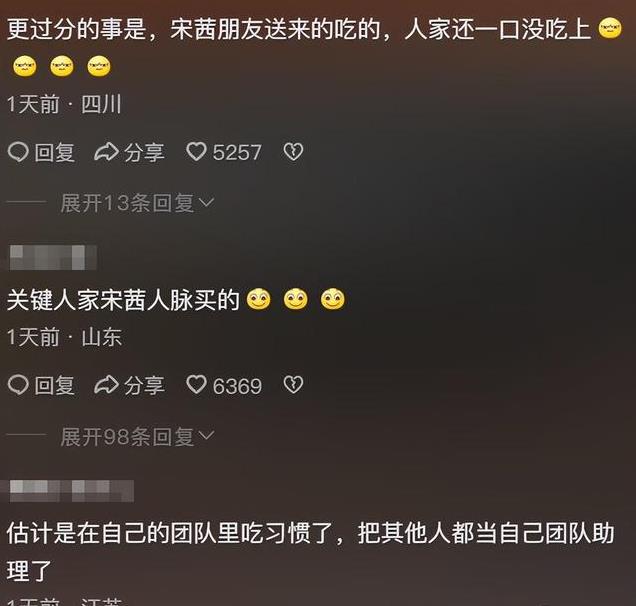Viewport: 636px width, 606px height.
Task: Dislike the 四川 comment with broken heart
Action: click(293, 153)
